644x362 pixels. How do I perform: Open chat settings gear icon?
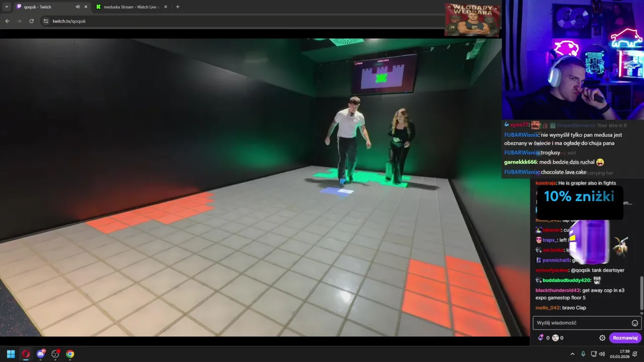[602, 338]
